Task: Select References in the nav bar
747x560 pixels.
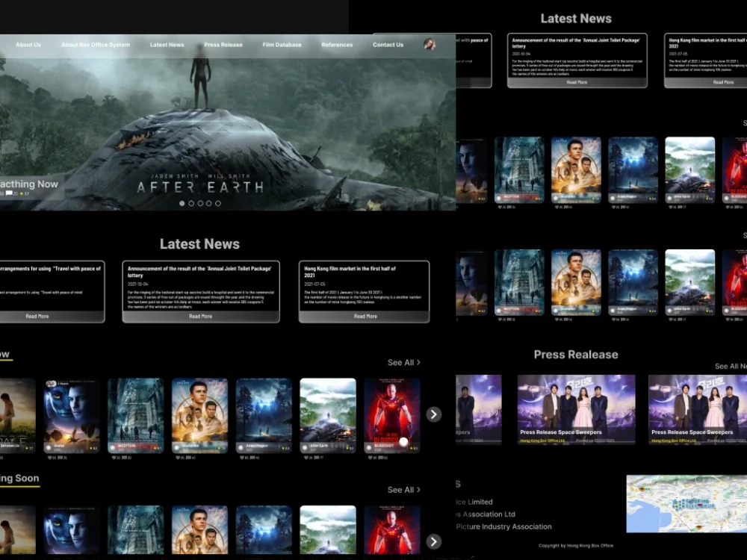Action: point(337,45)
